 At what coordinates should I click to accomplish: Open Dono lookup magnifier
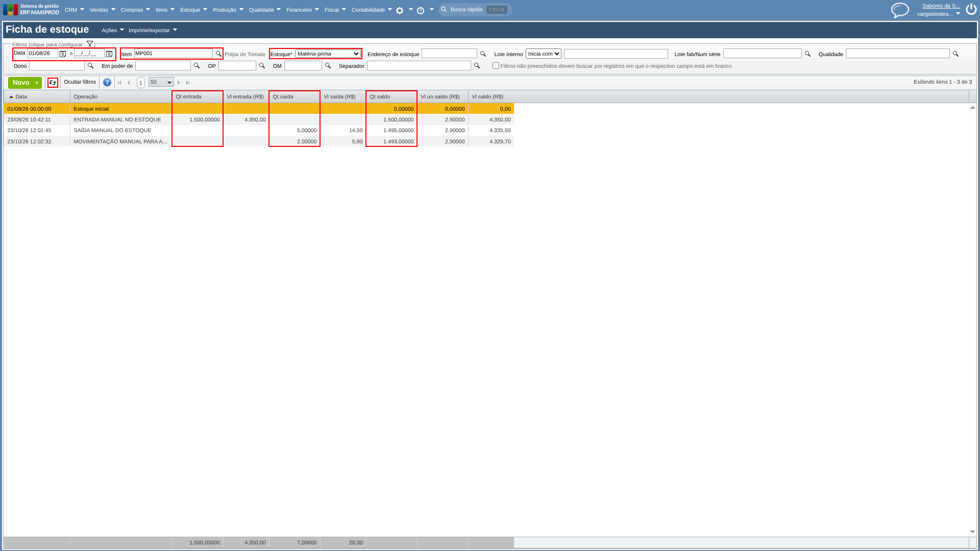tap(90, 66)
